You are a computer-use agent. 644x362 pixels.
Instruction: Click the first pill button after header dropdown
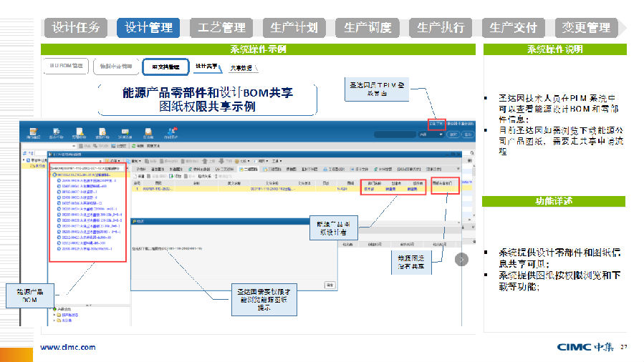(x=453, y=134)
